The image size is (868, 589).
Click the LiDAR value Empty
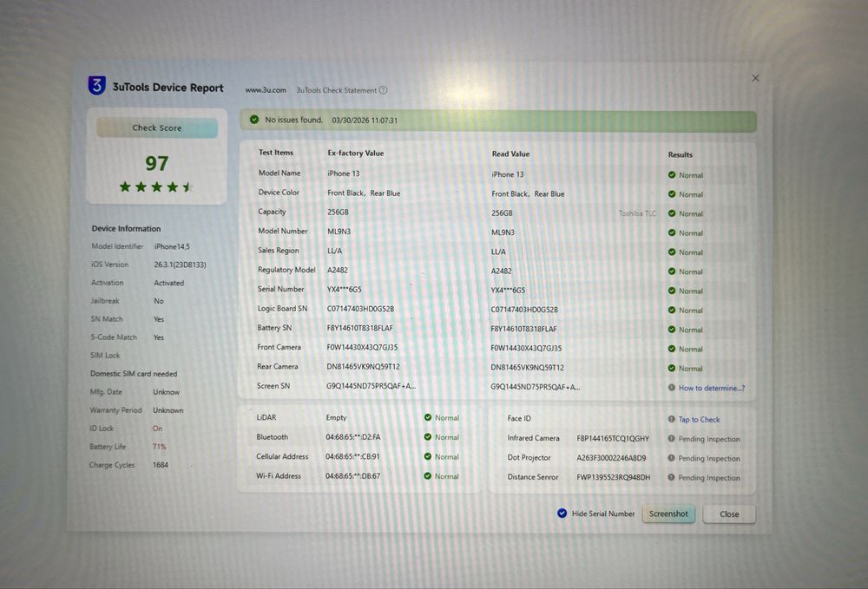[x=336, y=417]
